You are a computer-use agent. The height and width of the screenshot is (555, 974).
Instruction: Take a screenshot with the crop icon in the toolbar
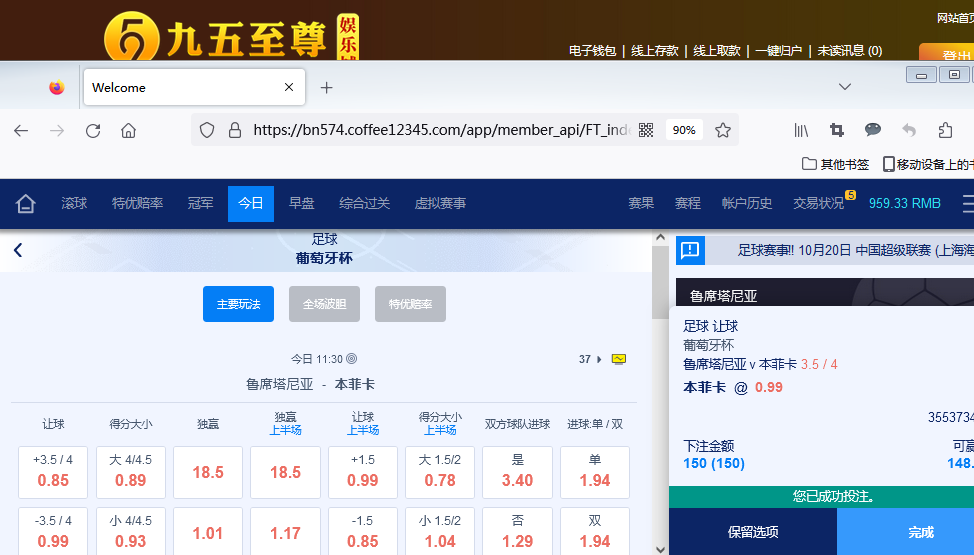pyautogui.click(x=837, y=130)
